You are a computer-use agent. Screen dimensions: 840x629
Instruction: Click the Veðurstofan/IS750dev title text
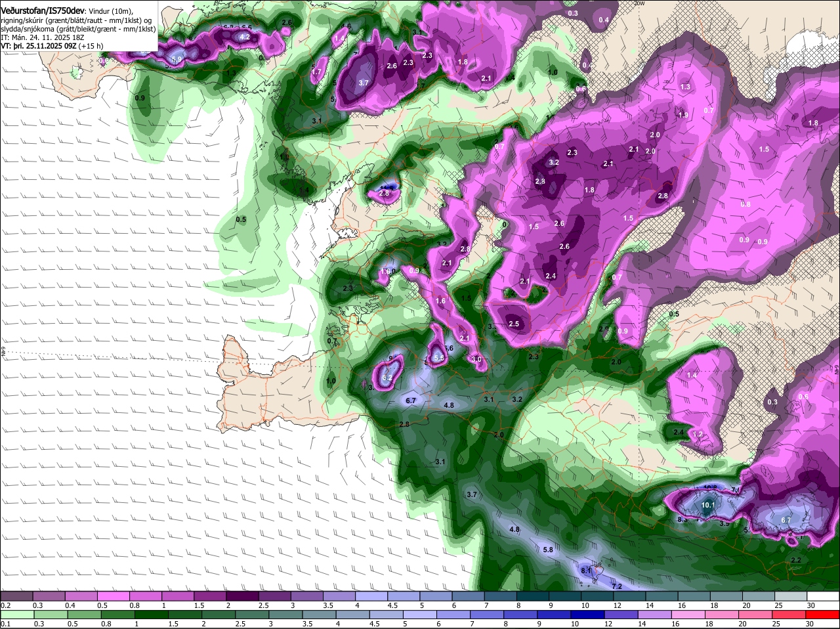click(x=43, y=11)
